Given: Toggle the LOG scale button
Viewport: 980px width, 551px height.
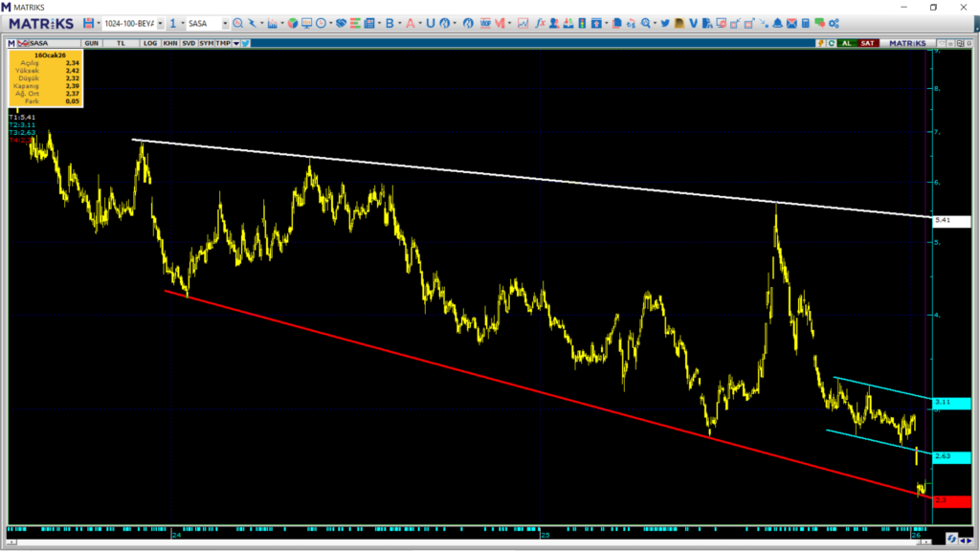Looking at the screenshot, I should (x=150, y=43).
